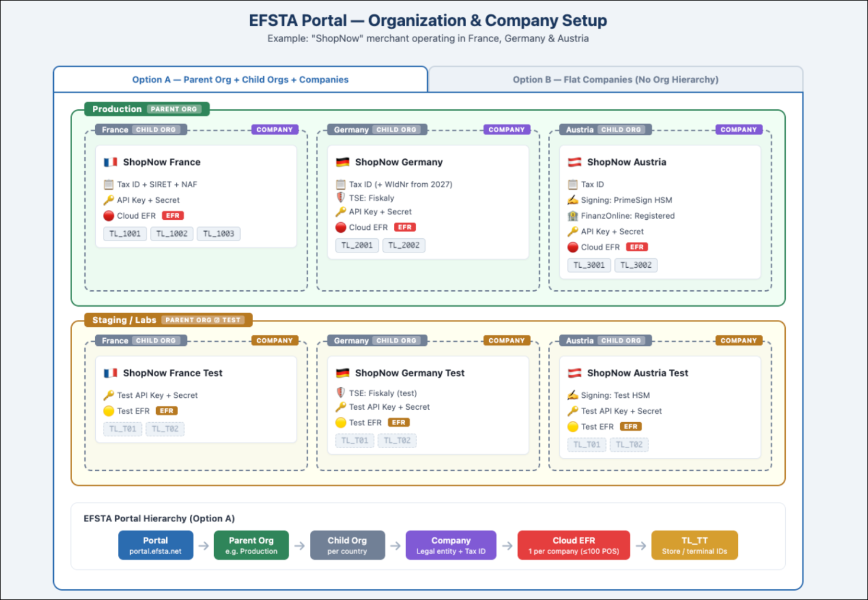Select terminal chip TL_3001
The width and height of the screenshot is (868, 600).
[589, 265]
